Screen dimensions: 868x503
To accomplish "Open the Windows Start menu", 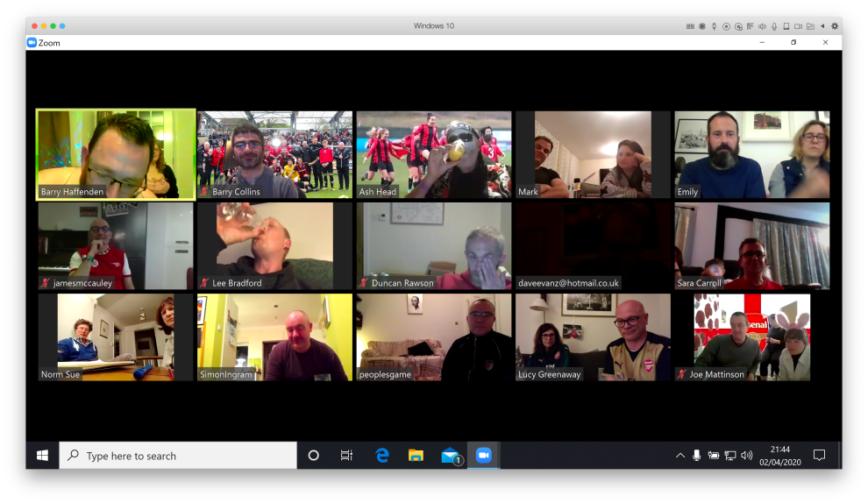I will [x=42, y=456].
